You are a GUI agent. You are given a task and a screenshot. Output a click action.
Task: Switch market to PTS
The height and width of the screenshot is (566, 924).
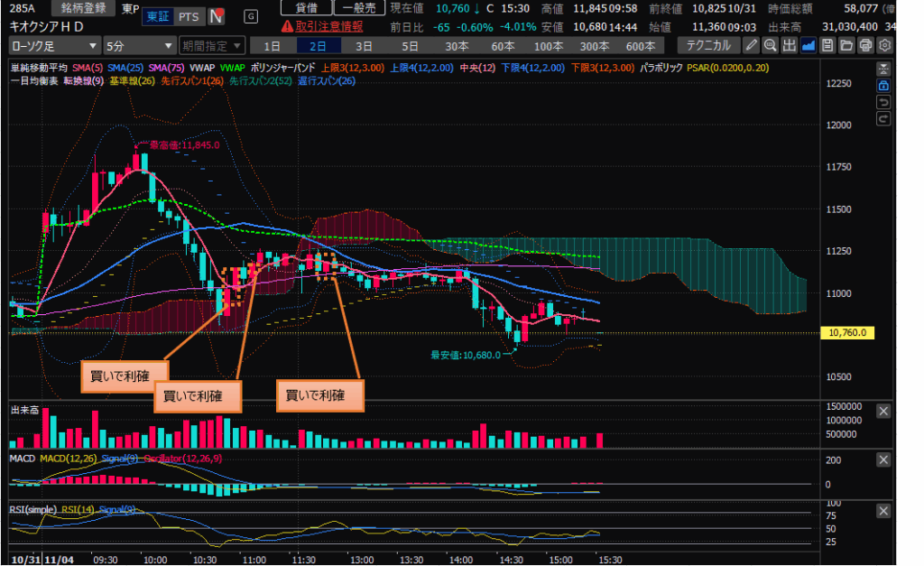pyautogui.click(x=189, y=16)
